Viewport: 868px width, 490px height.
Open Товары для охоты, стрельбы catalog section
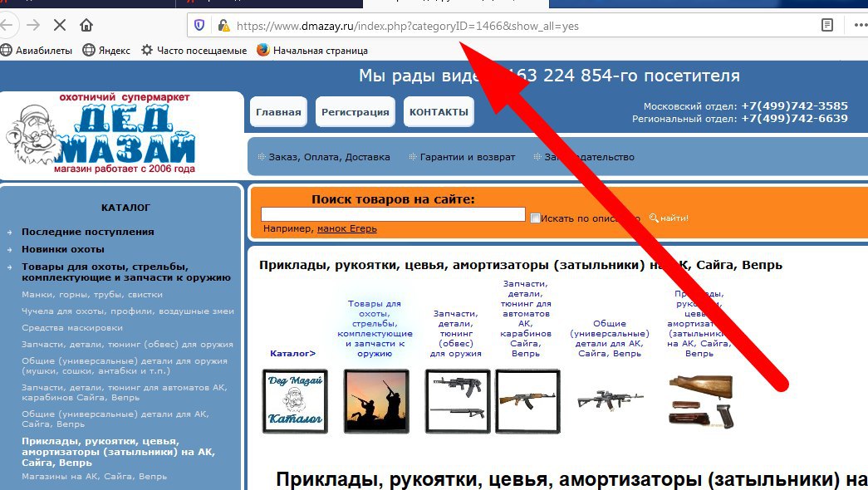[x=126, y=272]
